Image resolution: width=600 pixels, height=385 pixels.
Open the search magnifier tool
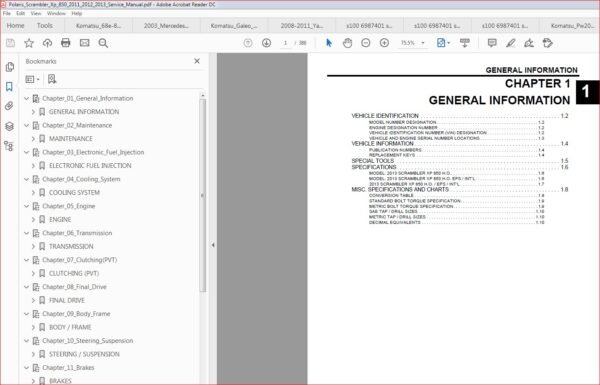click(103, 43)
